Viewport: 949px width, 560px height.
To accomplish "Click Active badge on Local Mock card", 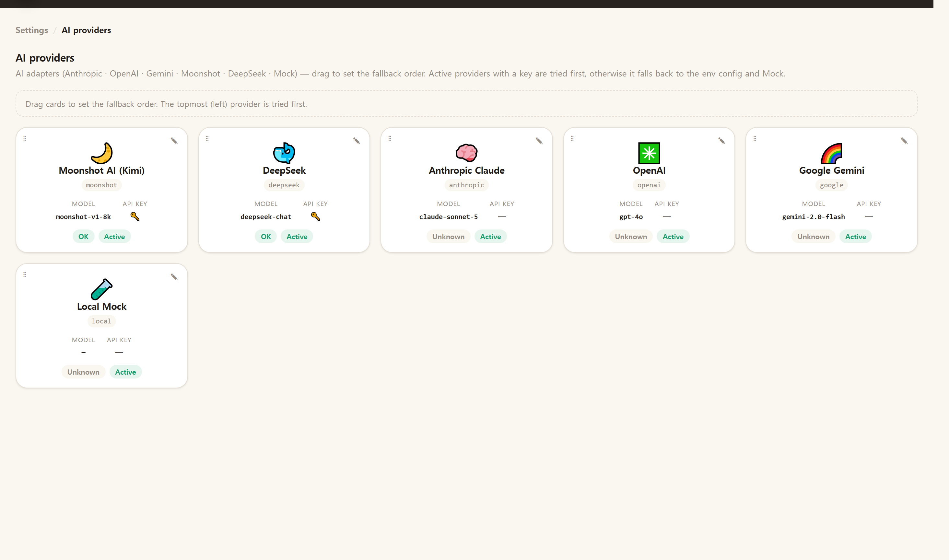I will pyautogui.click(x=126, y=372).
